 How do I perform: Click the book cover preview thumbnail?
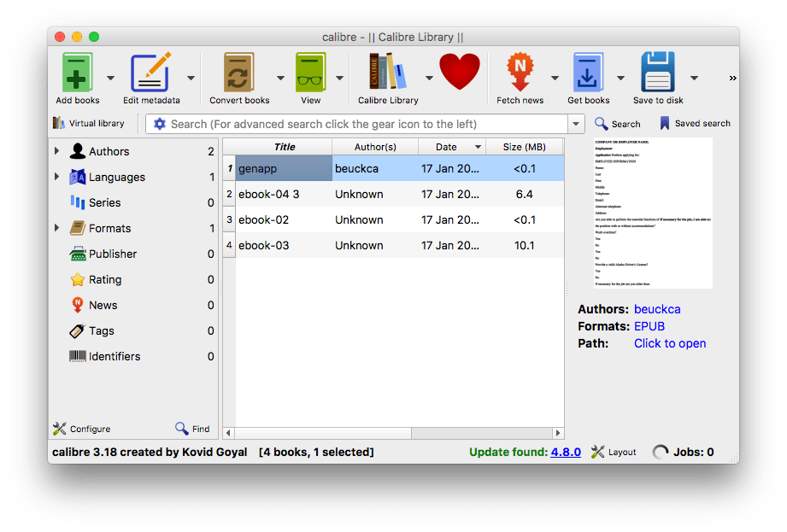pos(653,213)
